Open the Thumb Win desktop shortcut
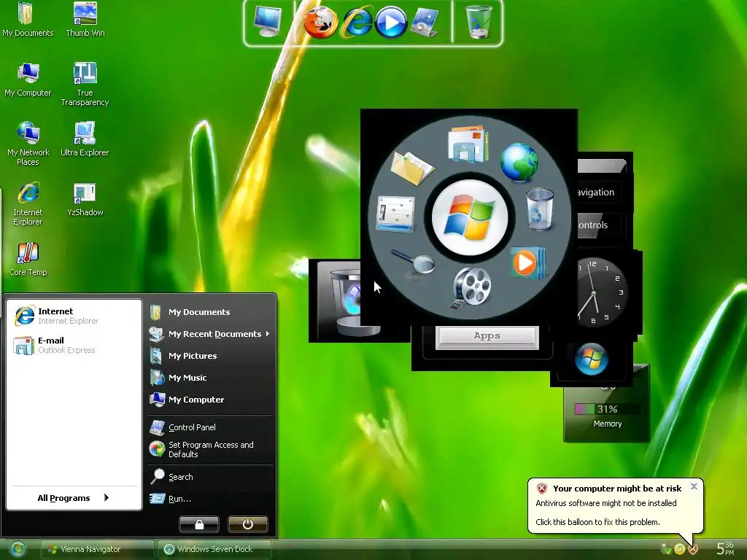This screenshot has height=560, width=747. (85, 20)
